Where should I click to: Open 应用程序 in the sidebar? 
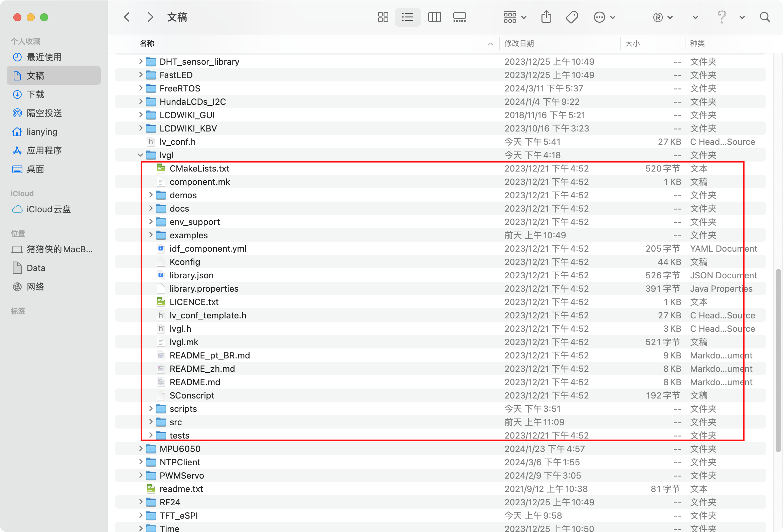44,151
